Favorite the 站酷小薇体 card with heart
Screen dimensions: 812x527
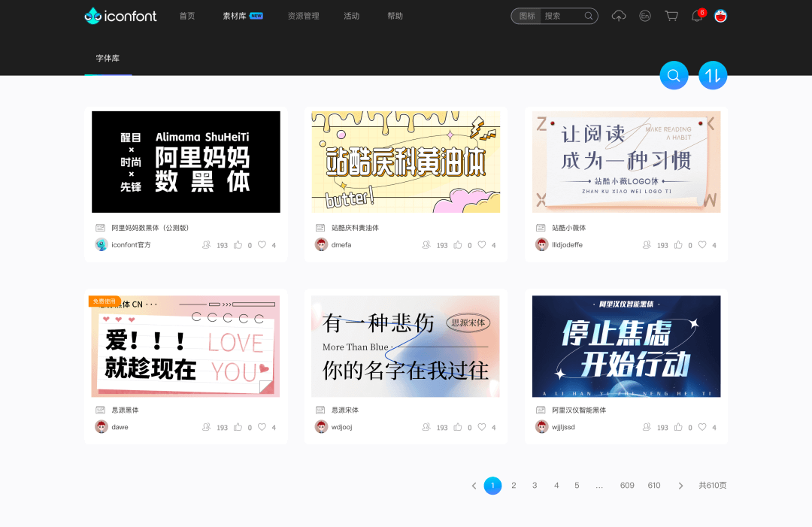pos(702,245)
